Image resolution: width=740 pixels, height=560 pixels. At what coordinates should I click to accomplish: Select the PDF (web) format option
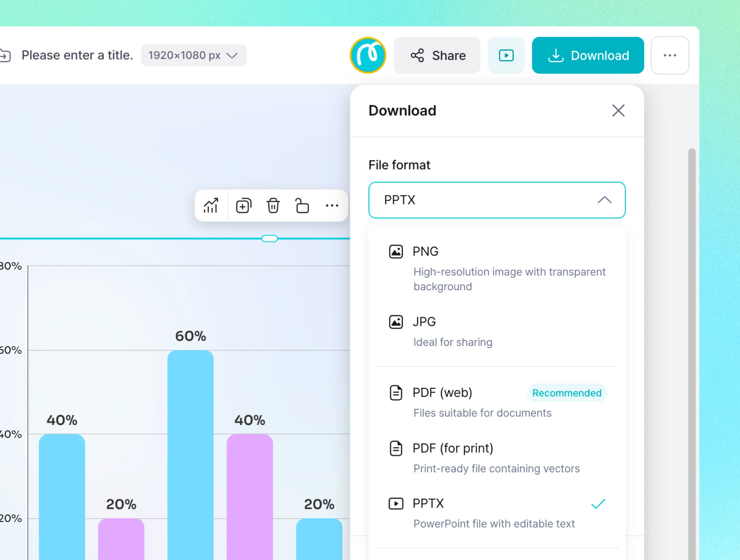click(497, 402)
